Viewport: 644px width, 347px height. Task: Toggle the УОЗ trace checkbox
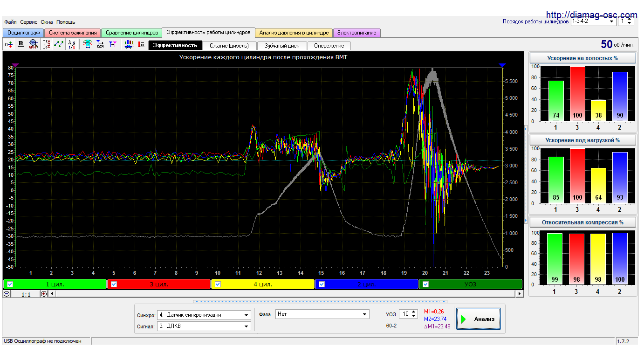point(426,284)
